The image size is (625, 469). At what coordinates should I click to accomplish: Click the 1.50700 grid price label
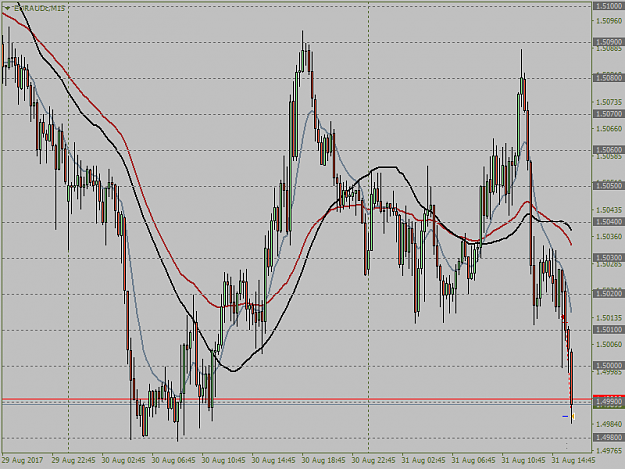pos(609,114)
